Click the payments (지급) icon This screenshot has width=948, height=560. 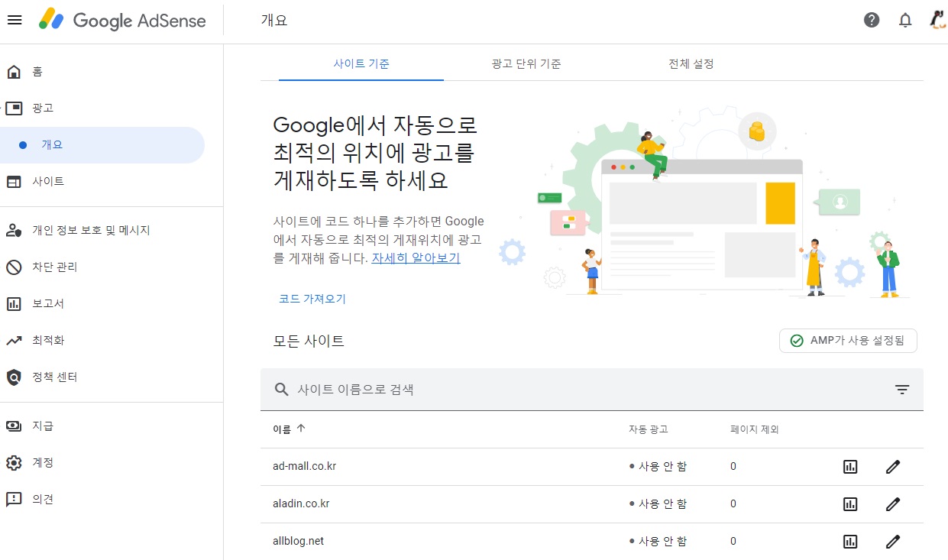point(14,426)
